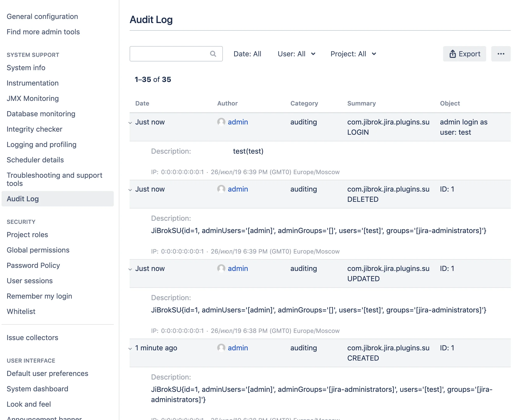
Task: Open Project roles
Action: (x=27, y=235)
